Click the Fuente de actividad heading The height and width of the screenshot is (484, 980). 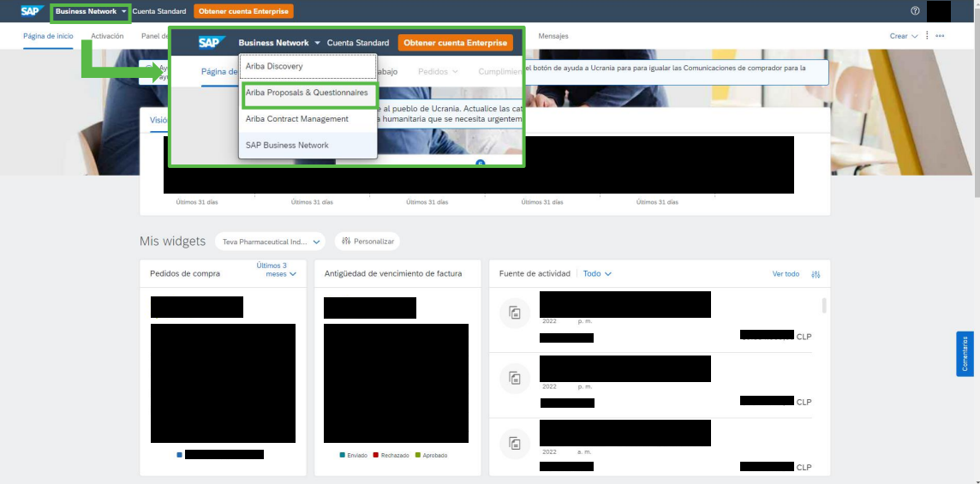[x=535, y=274]
